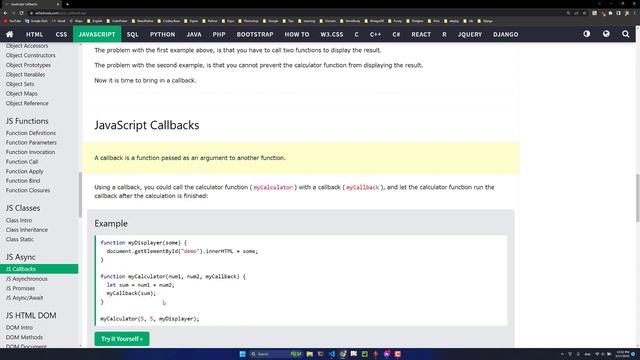Open JS Promises sidebar link
640x360 pixels.
[x=20, y=288]
